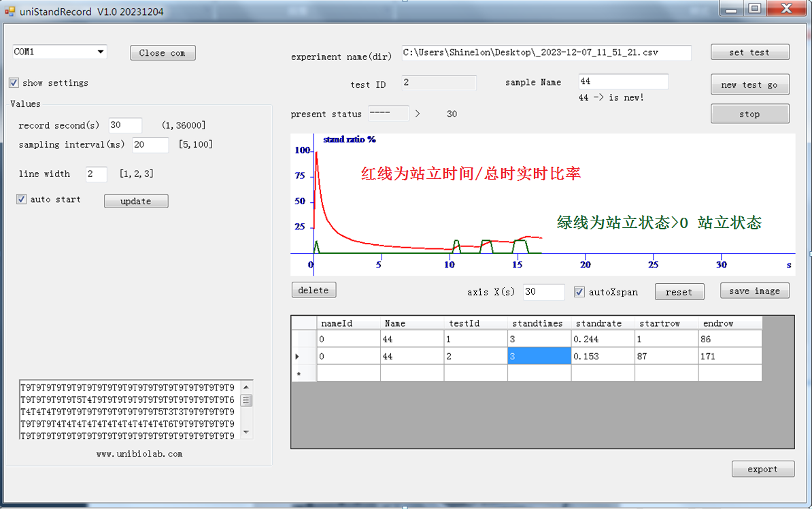Click the Name column header
812x509 pixels.
[x=412, y=323]
